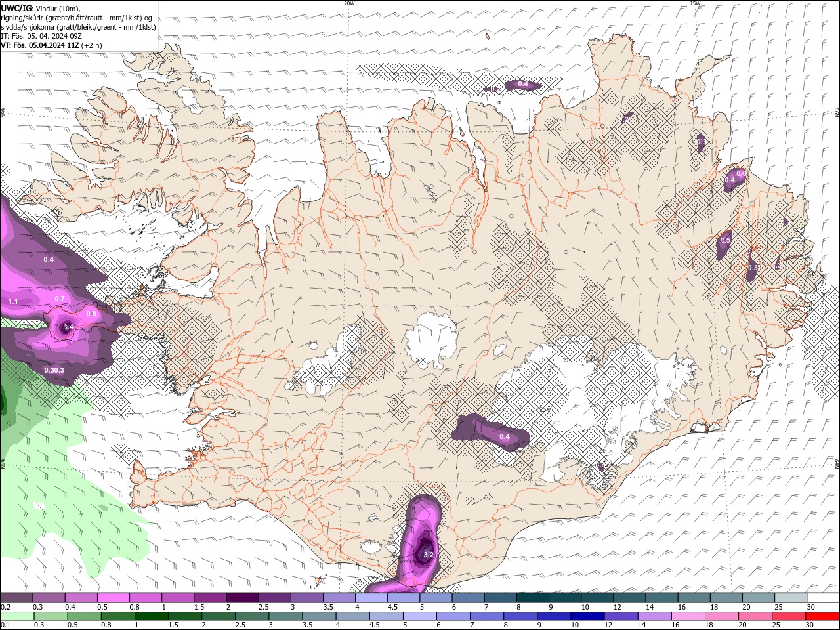The image size is (840, 630).
Task: Click the light grey snow swatch between 25 and 30
Action: pyautogui.click(x=791, y=597)
